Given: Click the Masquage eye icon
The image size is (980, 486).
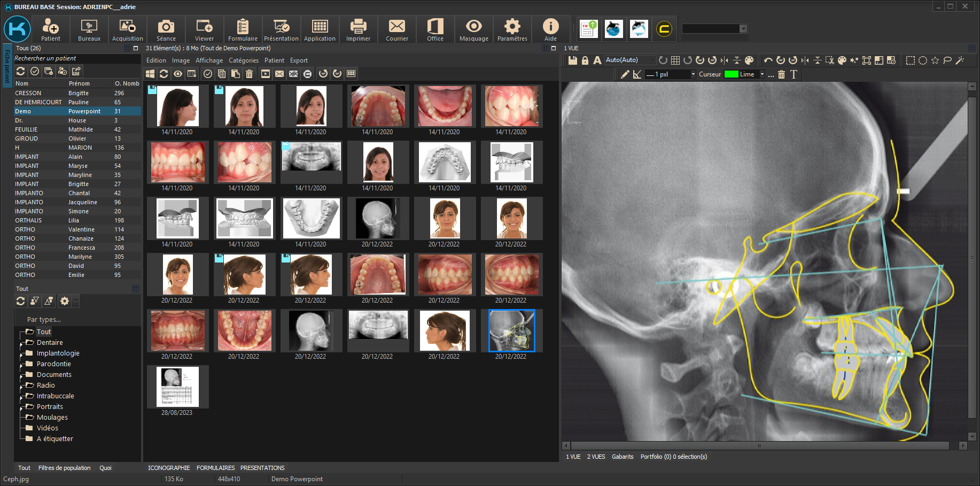Looking at the screenshot, I should point(473,29).
